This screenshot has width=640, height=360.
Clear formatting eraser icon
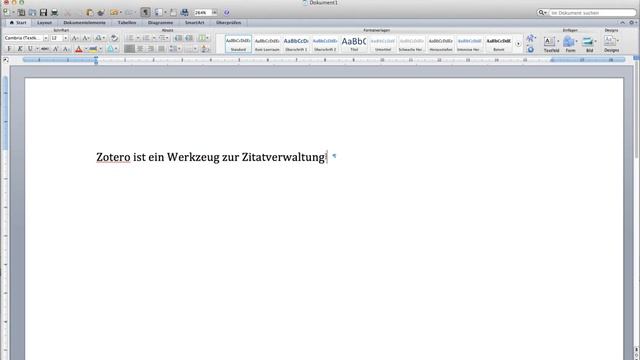pyautogui.click(x=114, y=38)
